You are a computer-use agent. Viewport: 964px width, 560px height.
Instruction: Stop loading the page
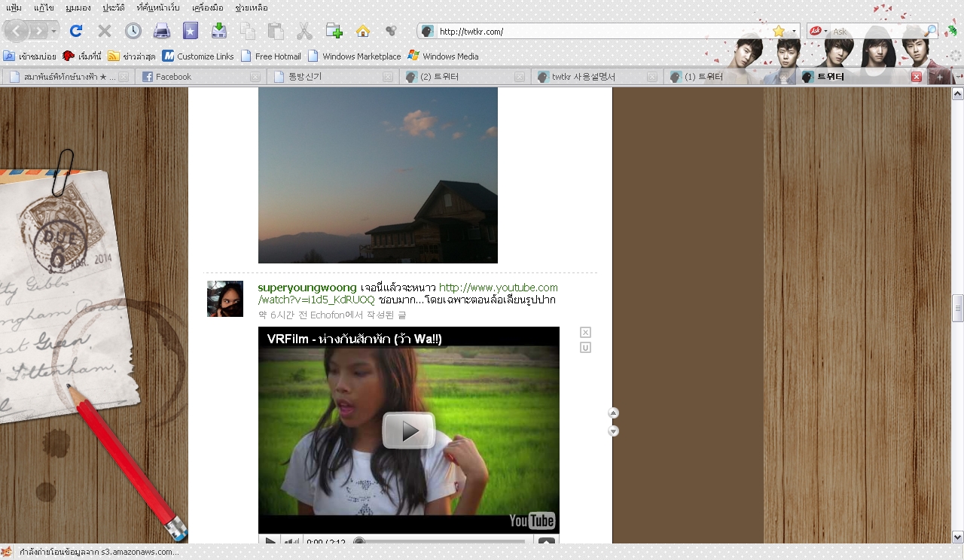[x=105, y=31]
